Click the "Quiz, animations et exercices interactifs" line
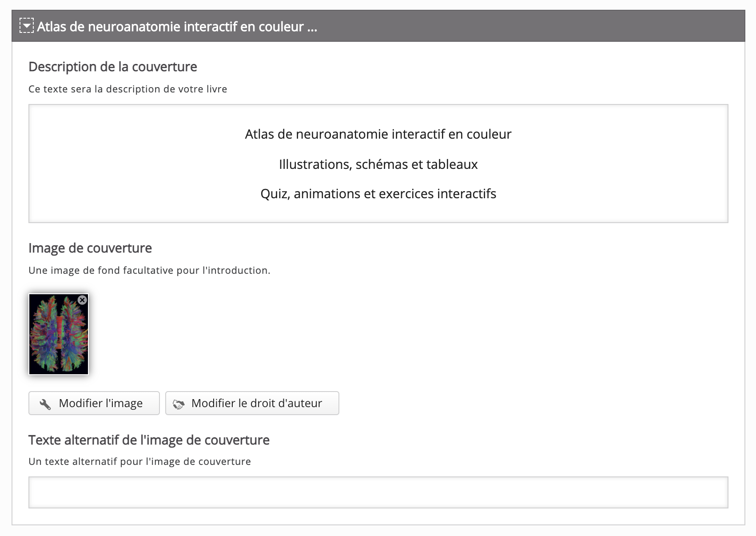 tap(378, 194)
